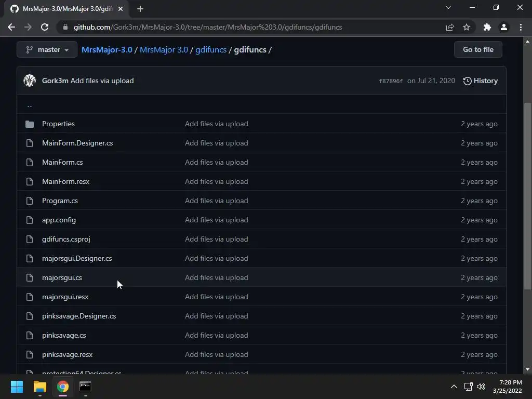This screenshot has height=399, width=532.
Task: Open terminal app from taskbar
Action: pyautogui.click(x=85, y=387)
